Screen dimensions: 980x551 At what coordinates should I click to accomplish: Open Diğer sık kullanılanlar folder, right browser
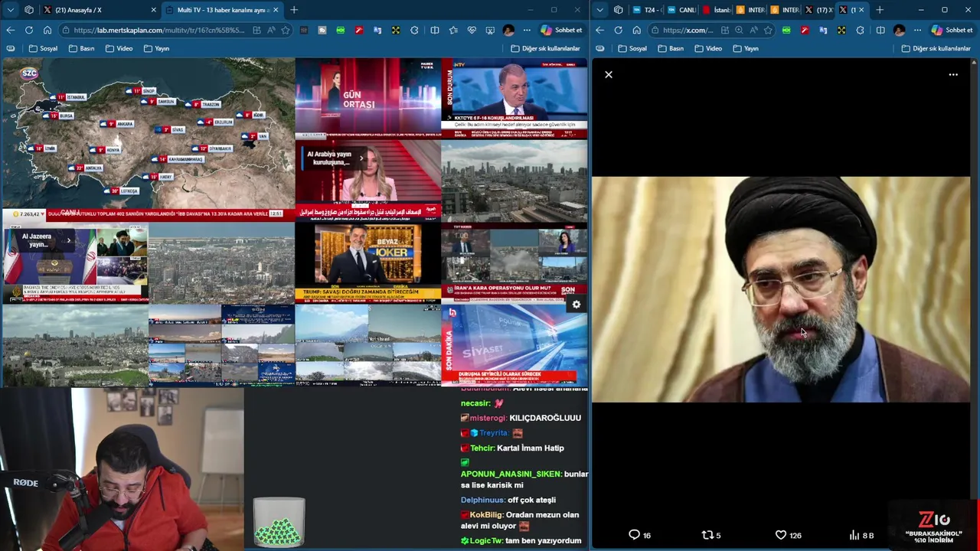tap(936, 48)
